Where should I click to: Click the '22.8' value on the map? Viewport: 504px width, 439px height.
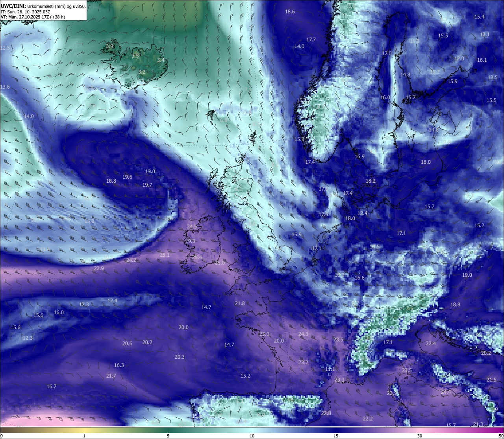326,413
